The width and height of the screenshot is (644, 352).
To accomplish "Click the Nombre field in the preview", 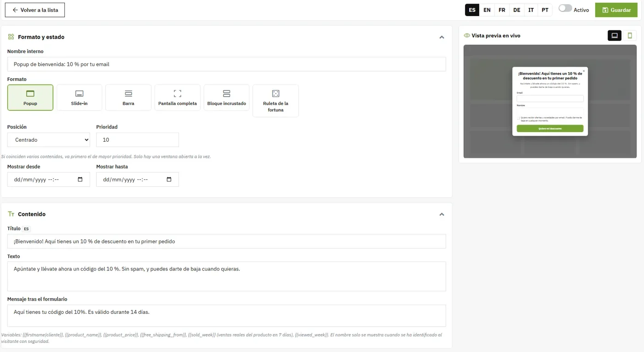I will (x=550, y=111).
